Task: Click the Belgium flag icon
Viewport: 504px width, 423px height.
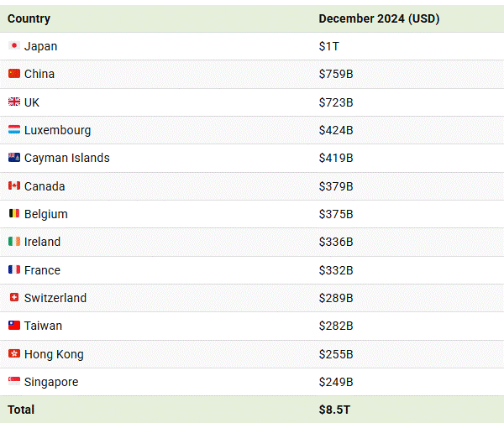Action: (x=14, y=214)
